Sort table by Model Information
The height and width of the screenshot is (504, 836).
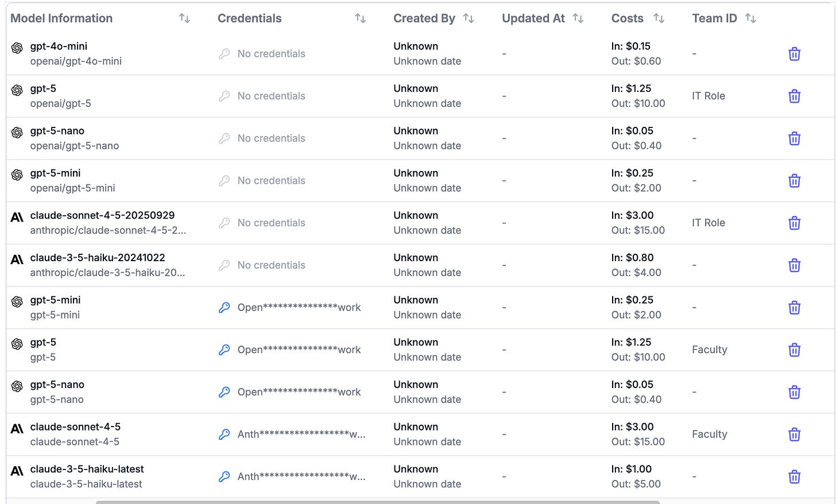(x=184, y=18)
